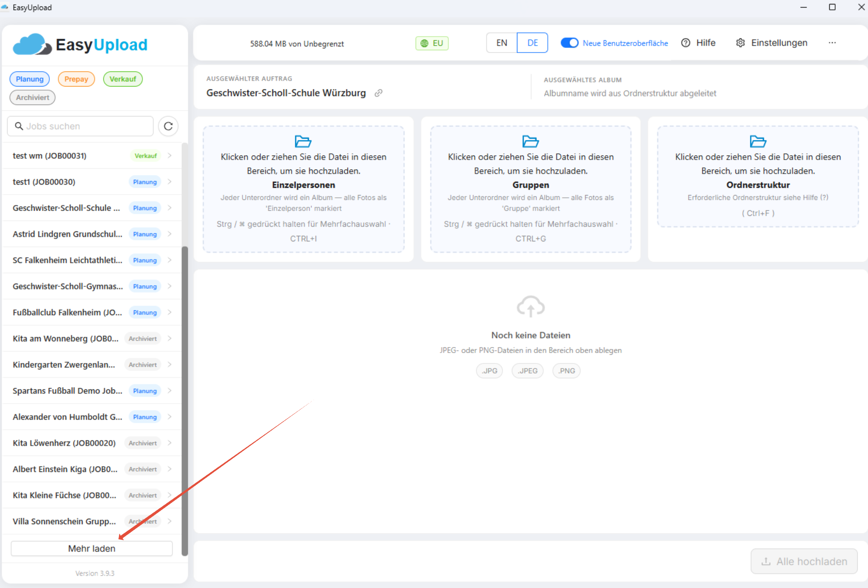Click the Hilfe question mark icon

[685, 43]
